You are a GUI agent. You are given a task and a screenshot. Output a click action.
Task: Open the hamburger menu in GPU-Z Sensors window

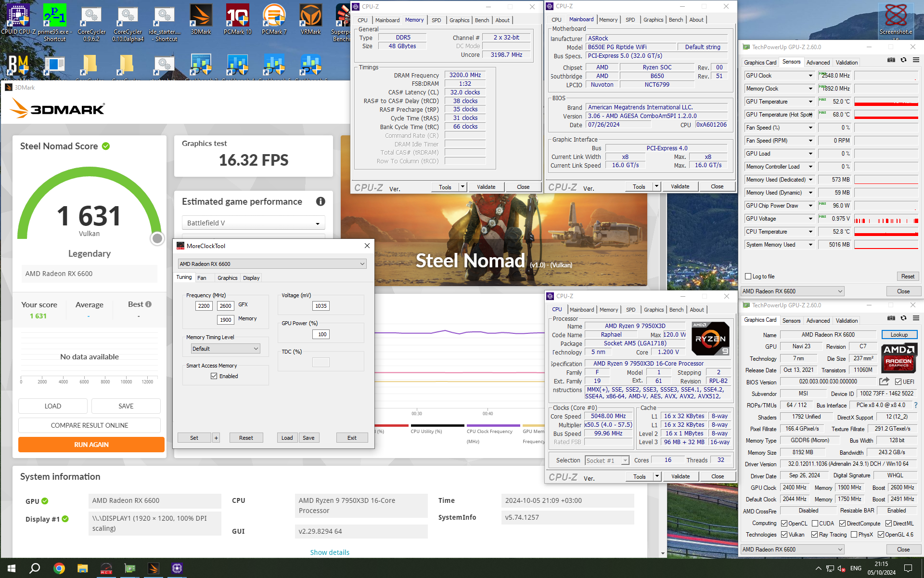coord(916,60)
